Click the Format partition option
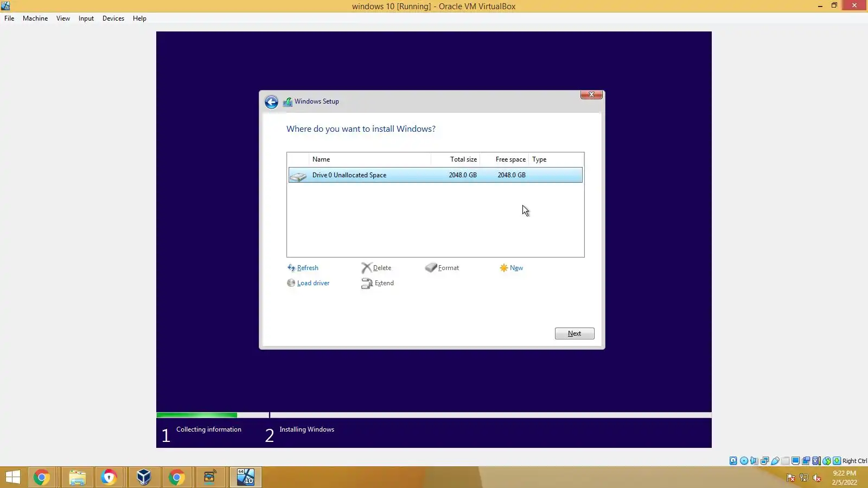The height and width of the screenshot is (488, 868). click(442, 268)
